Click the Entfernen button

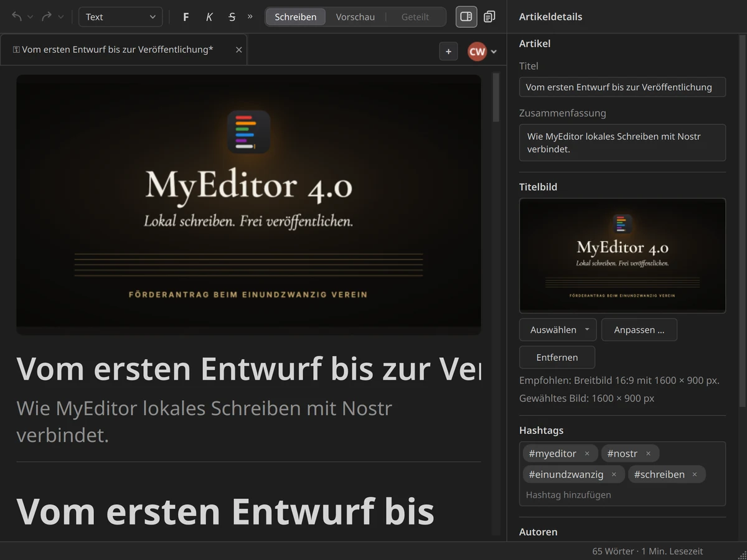(x=557, y=357)
